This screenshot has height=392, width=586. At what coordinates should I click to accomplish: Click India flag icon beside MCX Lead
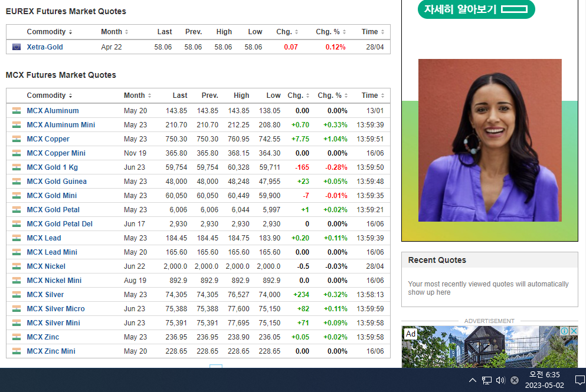pos(17,239)
